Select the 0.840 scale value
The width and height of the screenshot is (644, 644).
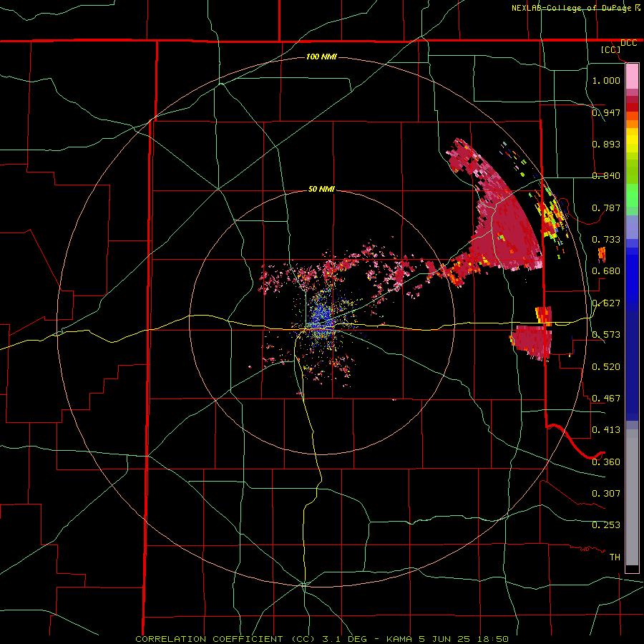click(606, 176)
